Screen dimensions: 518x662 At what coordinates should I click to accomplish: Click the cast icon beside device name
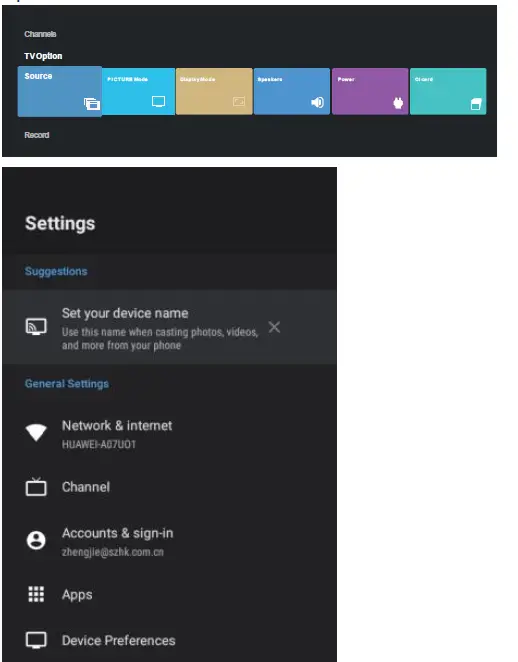coord(36,327)
